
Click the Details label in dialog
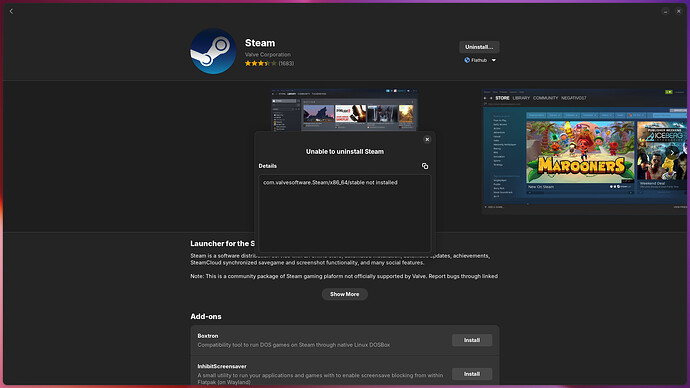tap(268, 166)
